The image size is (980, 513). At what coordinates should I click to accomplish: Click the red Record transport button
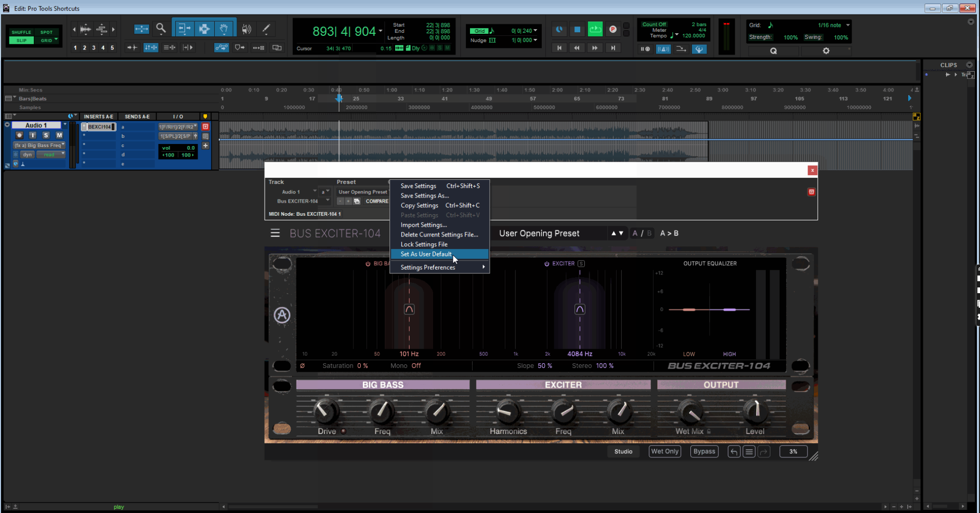pos(613,30)
